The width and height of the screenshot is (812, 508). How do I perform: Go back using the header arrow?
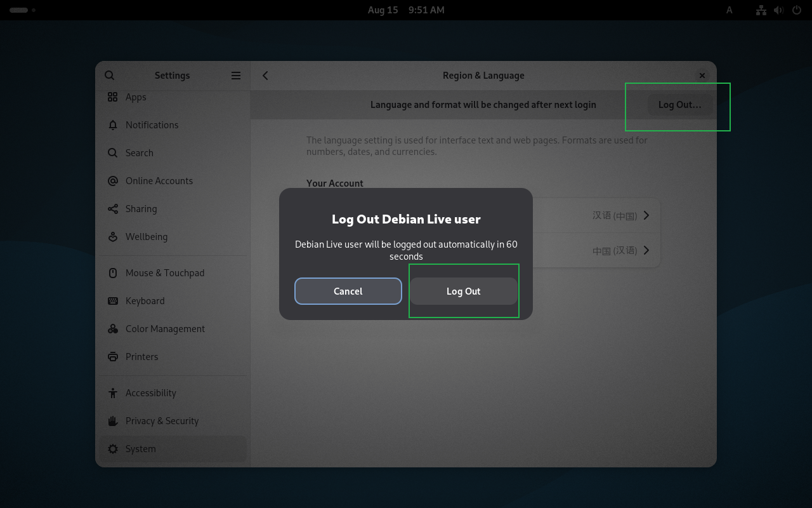(265, 76)
